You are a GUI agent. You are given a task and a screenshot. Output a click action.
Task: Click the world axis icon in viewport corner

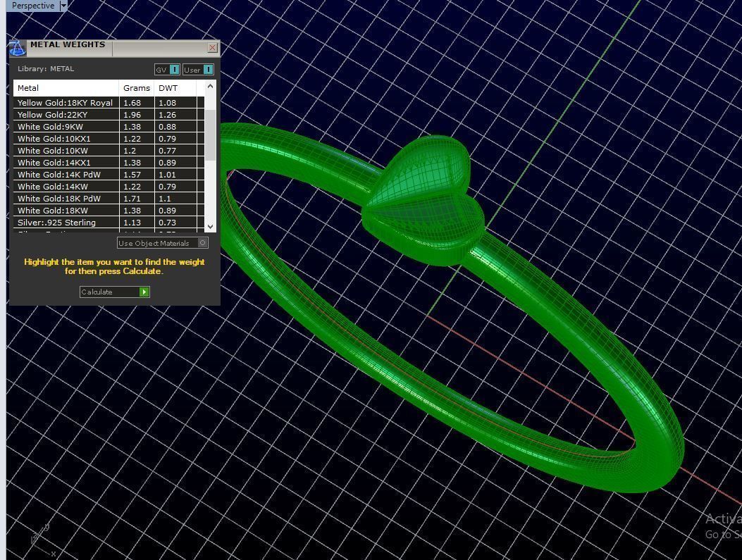(43, 540)
